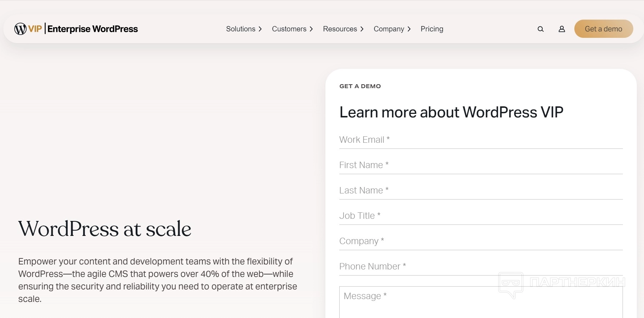The width and height of the screenshot is (644, 318).
Task: Open the Solutions nav item
Action: pyautogui.click(x=240, y=29)
